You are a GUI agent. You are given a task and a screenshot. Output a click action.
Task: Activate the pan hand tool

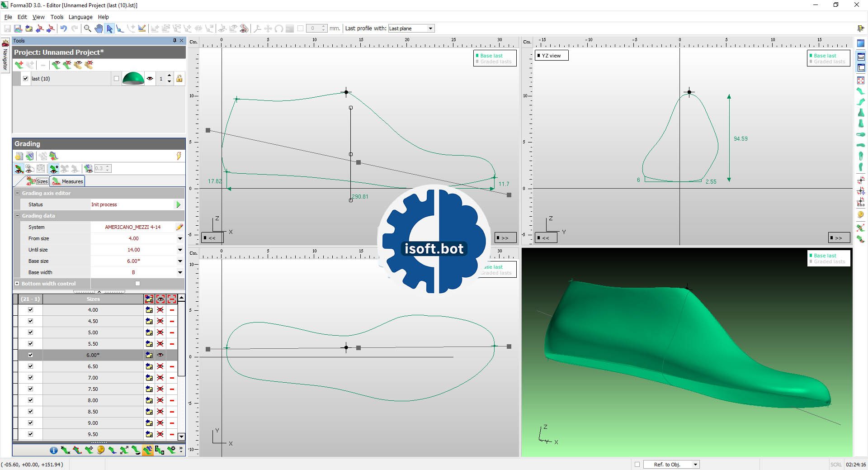click(99, 28)
